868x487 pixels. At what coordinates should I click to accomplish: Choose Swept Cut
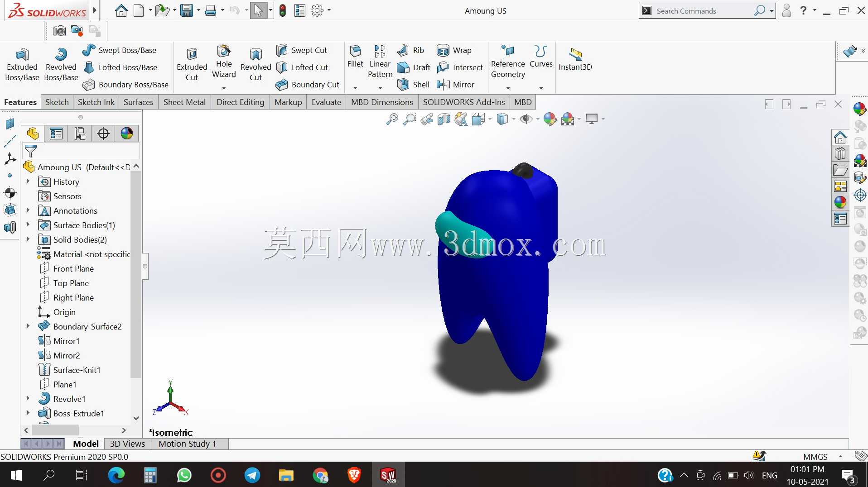(x=302, y=50)
